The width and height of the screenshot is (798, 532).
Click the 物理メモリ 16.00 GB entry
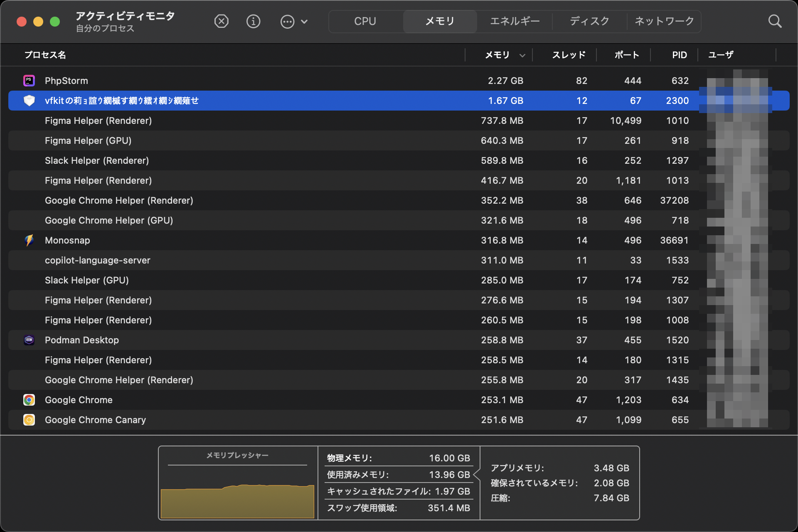(x=398, y=458)
